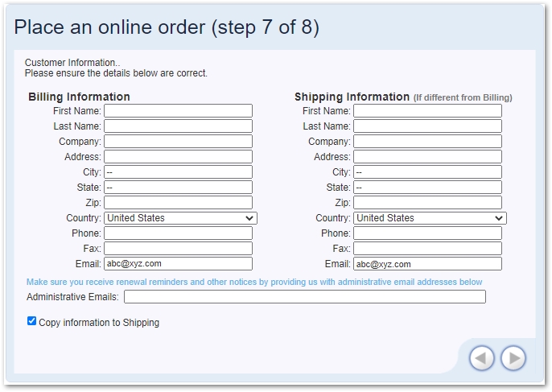This screenshot has width=552, height=392.
Task: Click the Billing City field
Action: coord(178,172)
